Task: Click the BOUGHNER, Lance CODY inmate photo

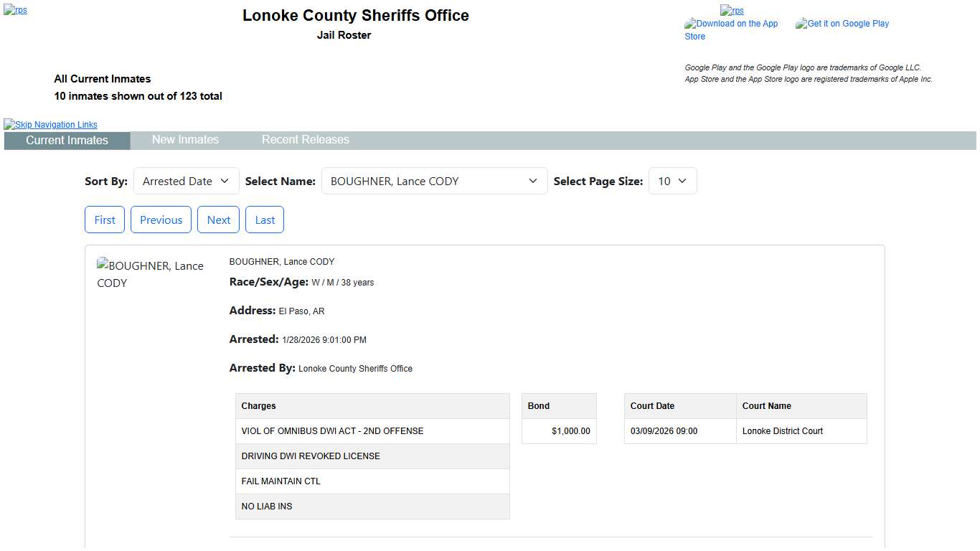Action: 151,274
